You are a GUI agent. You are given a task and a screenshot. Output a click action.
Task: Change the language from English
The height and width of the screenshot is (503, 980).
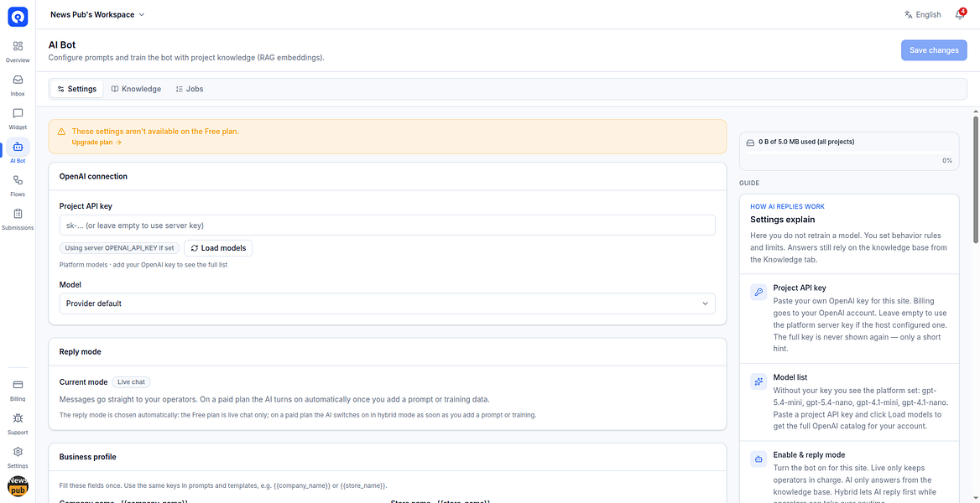pos(922,14)
